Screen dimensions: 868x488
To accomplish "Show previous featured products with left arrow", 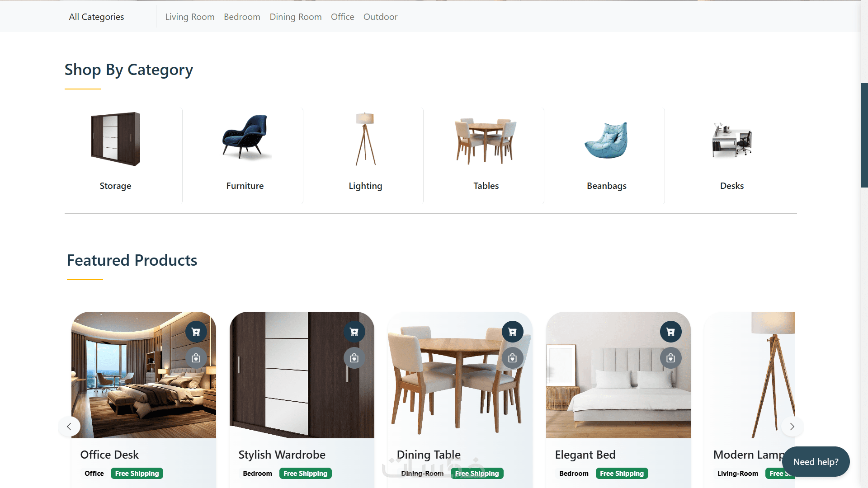I will click(69, 427).
